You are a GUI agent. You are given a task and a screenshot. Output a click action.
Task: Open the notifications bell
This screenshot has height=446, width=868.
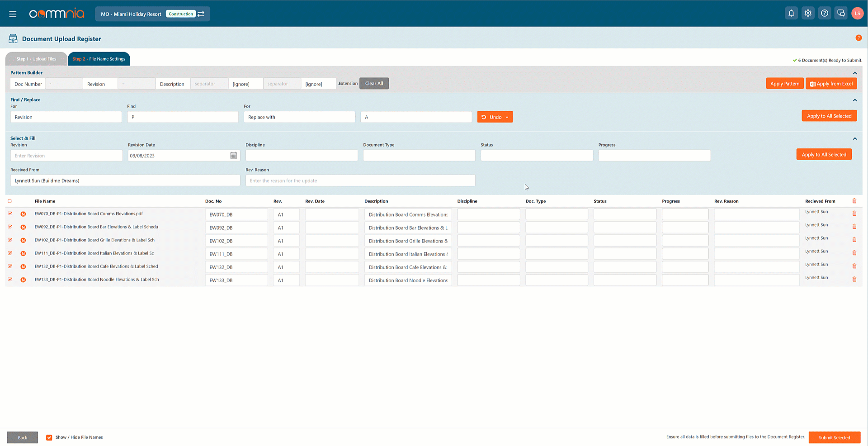pyautogui.click(x=791, y=13)
